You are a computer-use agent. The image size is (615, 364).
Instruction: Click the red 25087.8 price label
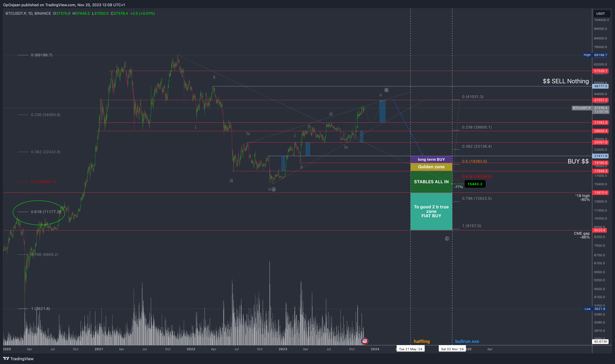(x=601, y=142)
